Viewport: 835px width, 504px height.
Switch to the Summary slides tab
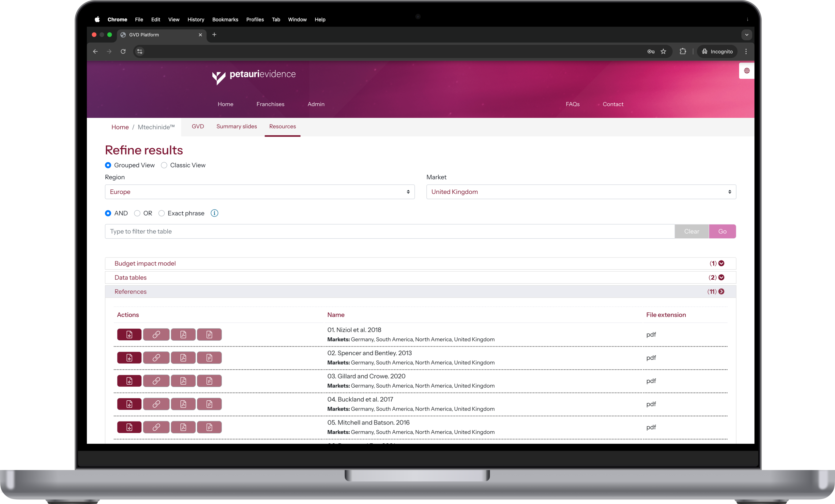tap(236, 126)
